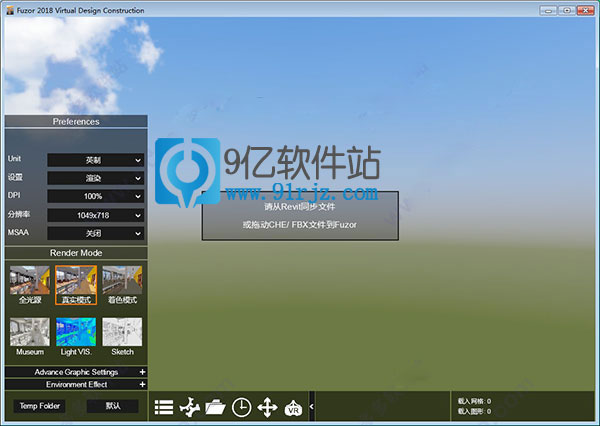
Task: Select the 着色模式 render mode thumbnail
Action: point(122,285)
